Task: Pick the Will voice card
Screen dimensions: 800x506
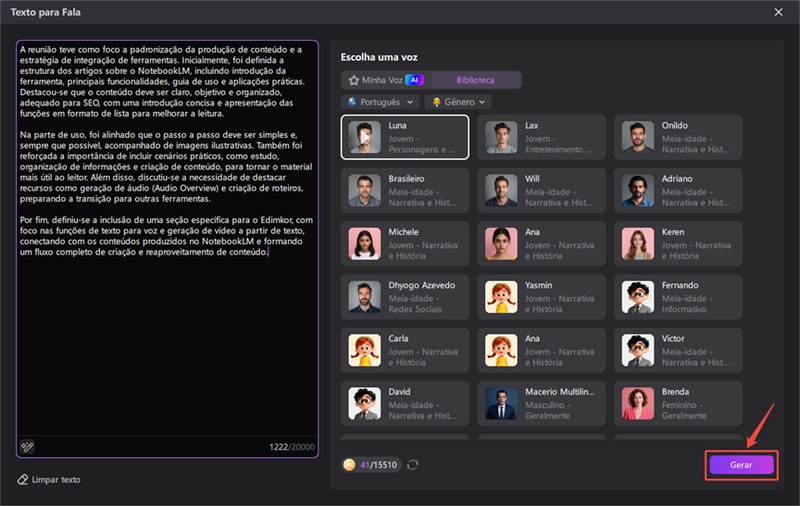Action: (x=541, y=190)
